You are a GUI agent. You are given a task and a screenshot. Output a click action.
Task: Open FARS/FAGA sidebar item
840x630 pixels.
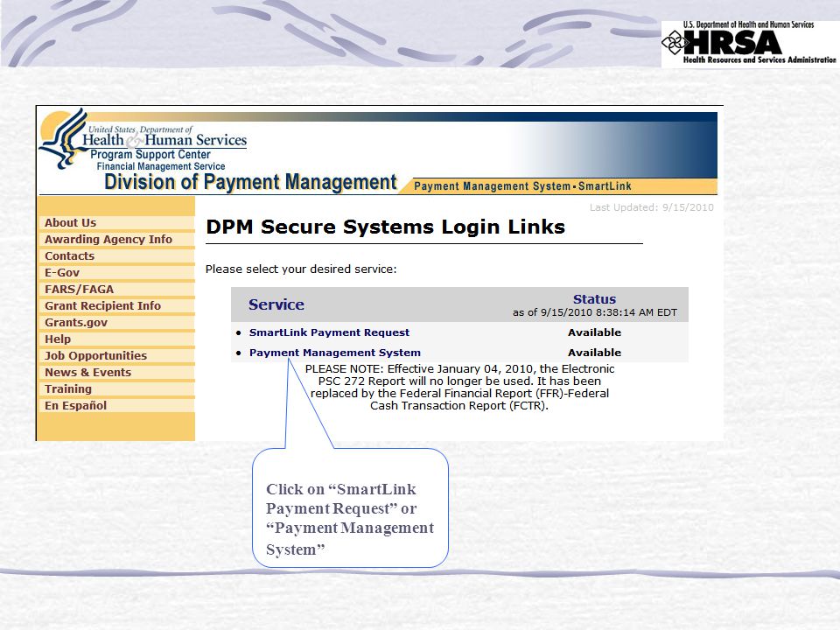coord(80,290)
